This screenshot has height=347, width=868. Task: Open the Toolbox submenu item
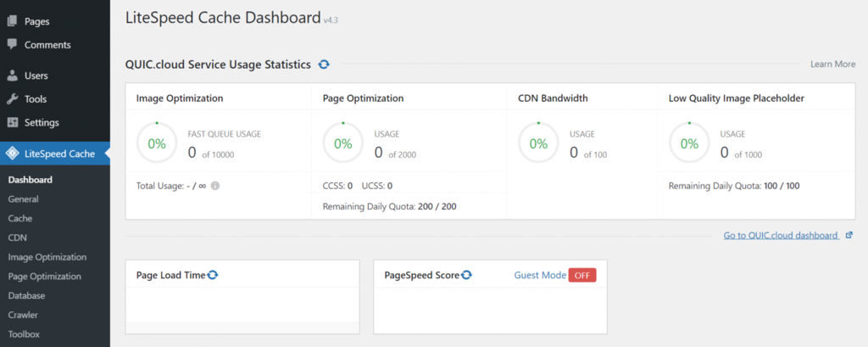[24, 334]
